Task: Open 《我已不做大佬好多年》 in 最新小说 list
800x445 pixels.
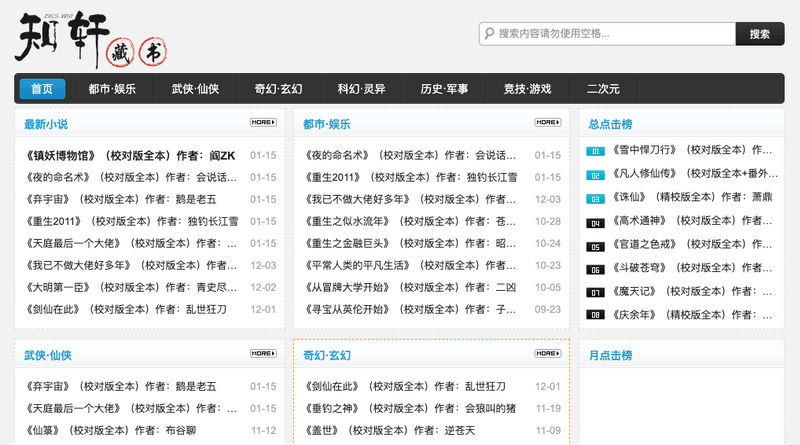Action: pyautogui.click(x=131, y=265)
